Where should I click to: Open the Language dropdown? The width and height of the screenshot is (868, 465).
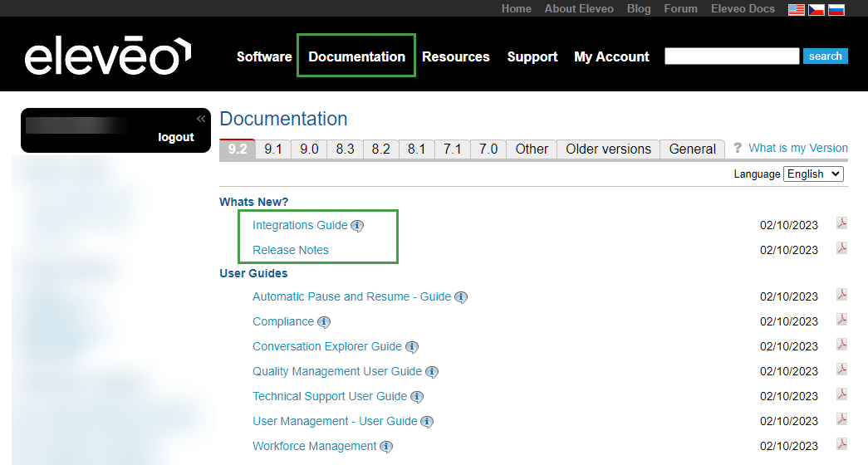coord(813,174)
